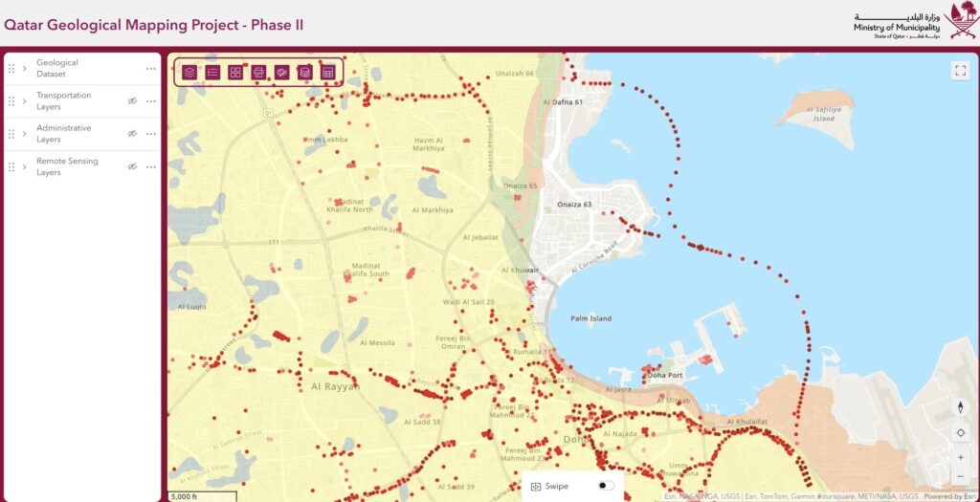Expand the Geological Dataset group
980x502 pixels.
(x=24, y=69)
